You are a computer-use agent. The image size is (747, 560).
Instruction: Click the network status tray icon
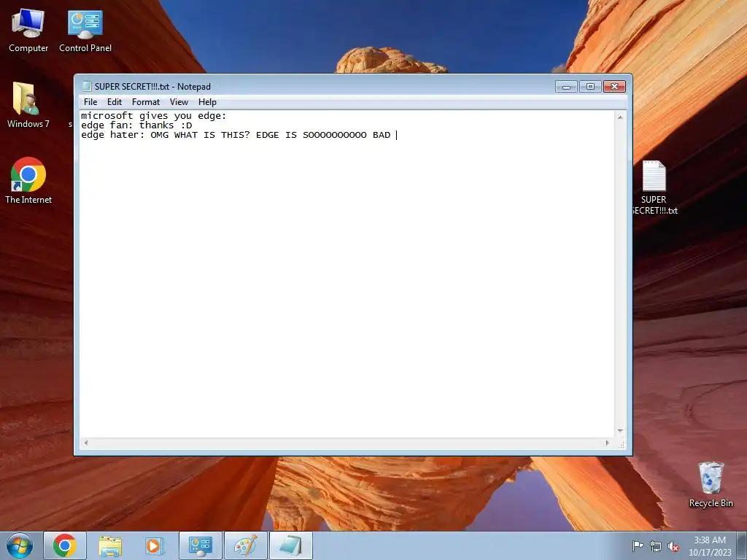pos(656,546)
